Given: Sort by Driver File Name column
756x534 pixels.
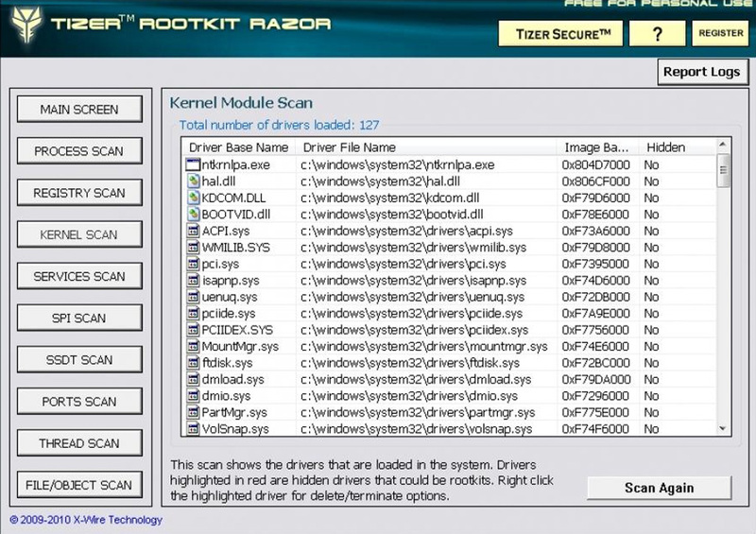Looking at the screenshot, I should [426, 147].
